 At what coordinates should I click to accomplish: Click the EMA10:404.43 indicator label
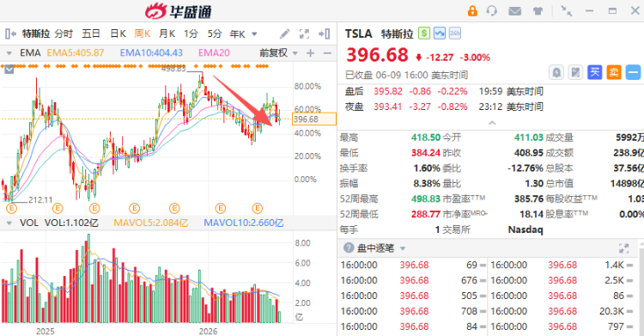pyautogui.click(x=151, y=52)
